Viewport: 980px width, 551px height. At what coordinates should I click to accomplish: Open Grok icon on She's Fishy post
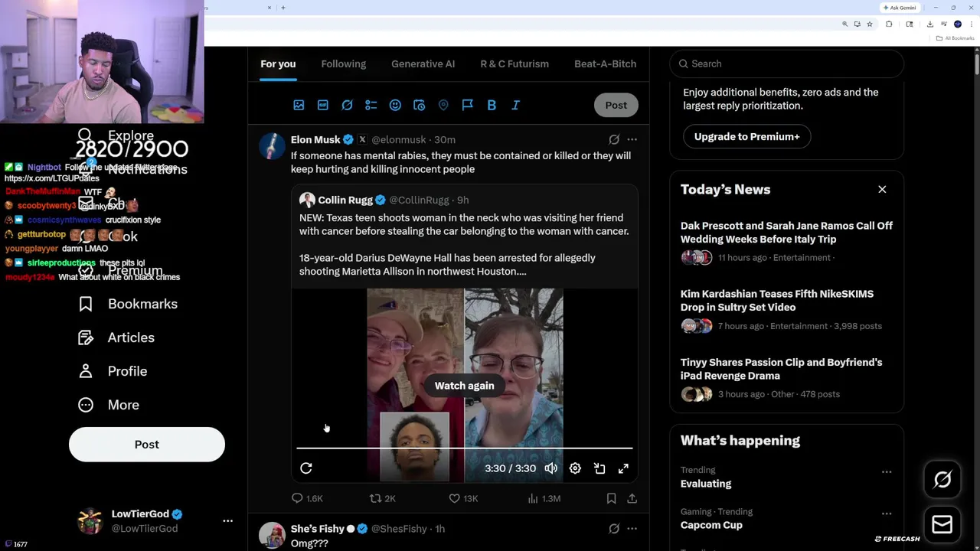pyautogui.click(x=614, y=529)
